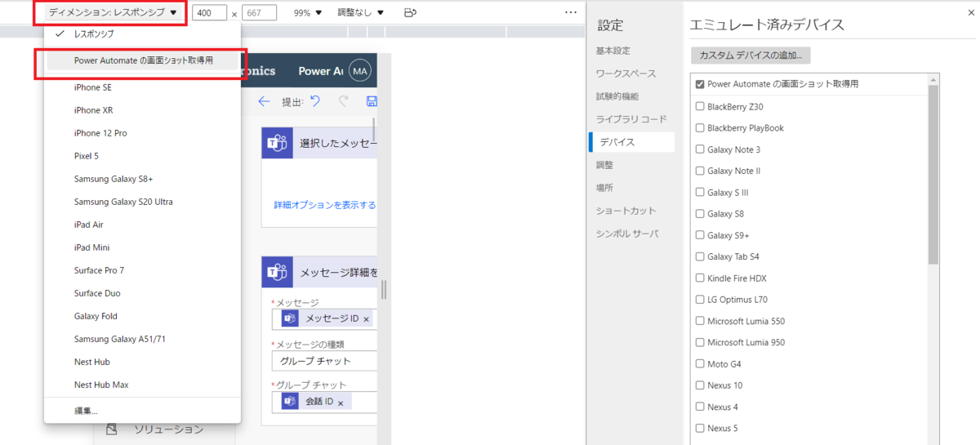The image size is (980, 445).
Task: Click the device height field showing 667
Action: [x=260, y=13]
